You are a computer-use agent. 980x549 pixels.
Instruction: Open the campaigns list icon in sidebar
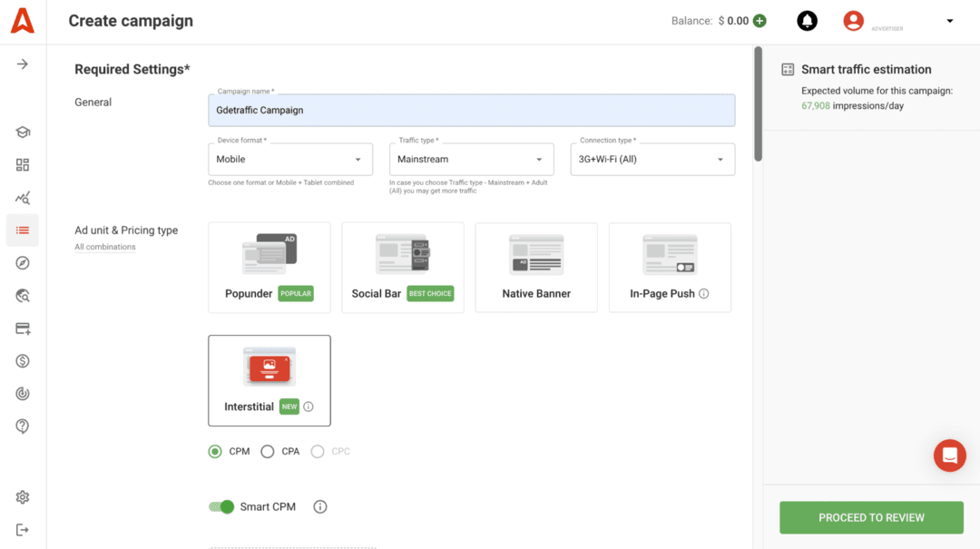(23, 230)
